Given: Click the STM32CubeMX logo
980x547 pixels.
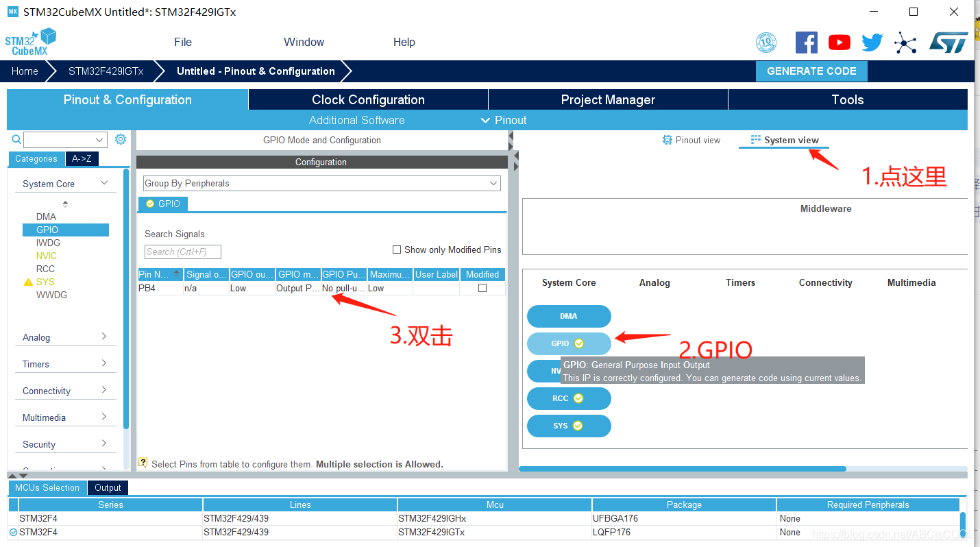Looking at the screenshot, I should [31, 42].
